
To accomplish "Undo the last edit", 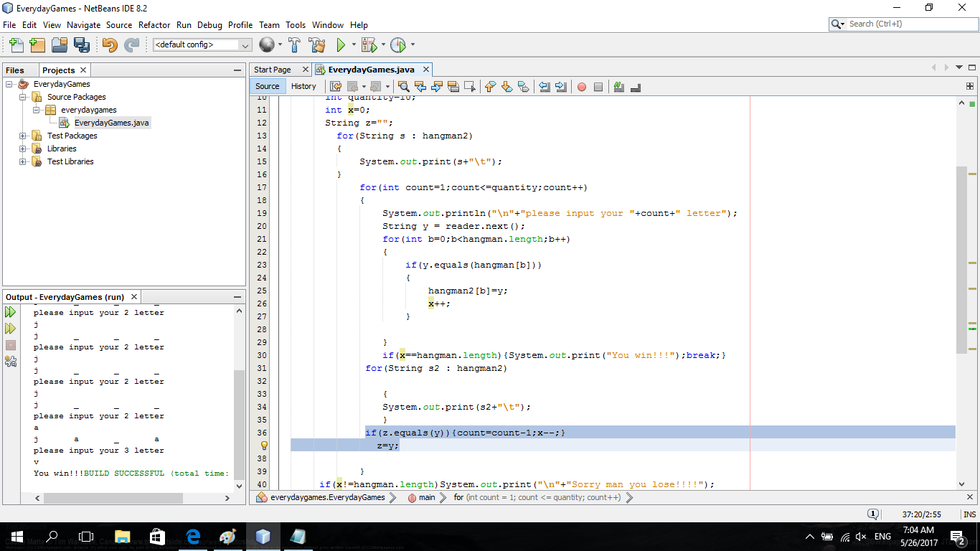I will click(109, 44).
